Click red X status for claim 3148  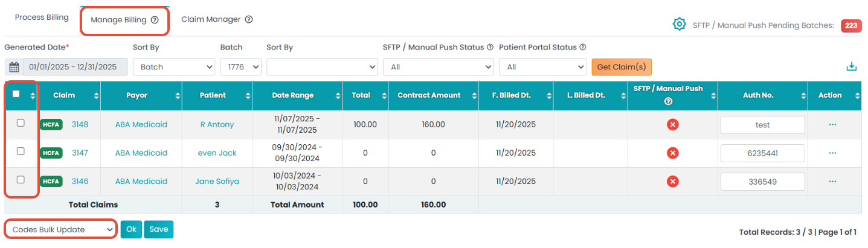coord(672,125)
